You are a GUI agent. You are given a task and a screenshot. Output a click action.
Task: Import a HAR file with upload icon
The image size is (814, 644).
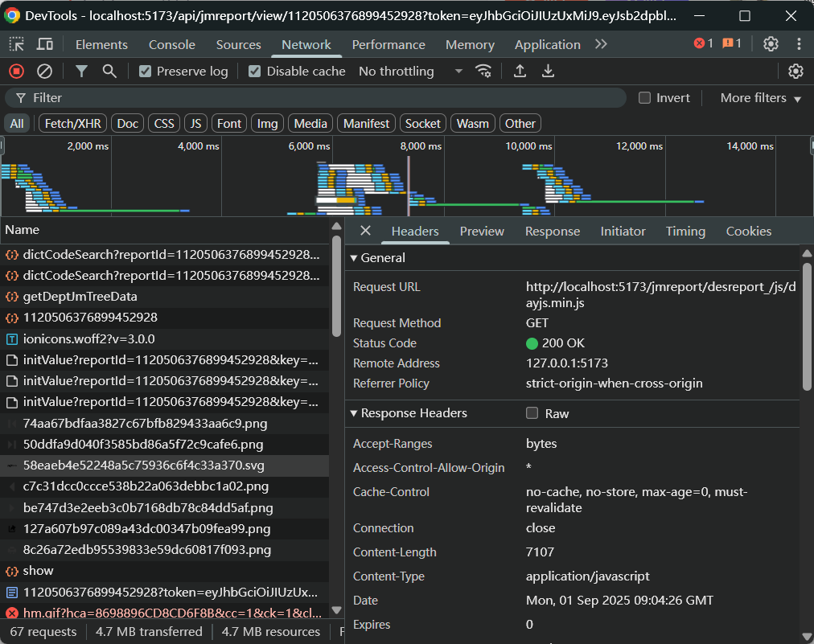[520, 71]
